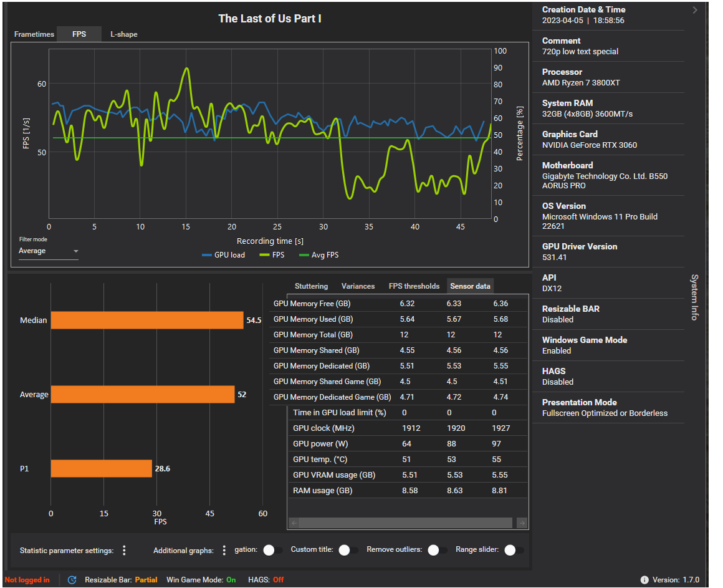Click API value DX12

pos(552,289)
